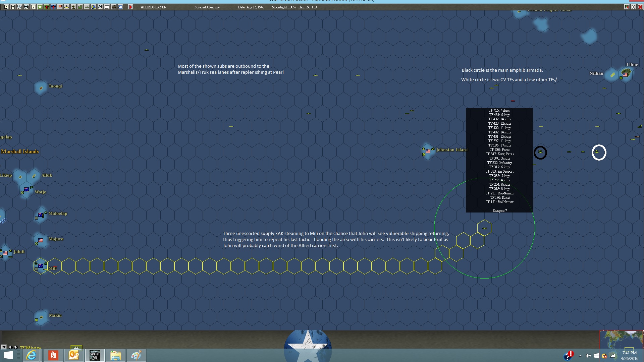This screenshot has width=644, height=362.
Task: Open the WITP AE taskbar application
Action: pos(95,355)
